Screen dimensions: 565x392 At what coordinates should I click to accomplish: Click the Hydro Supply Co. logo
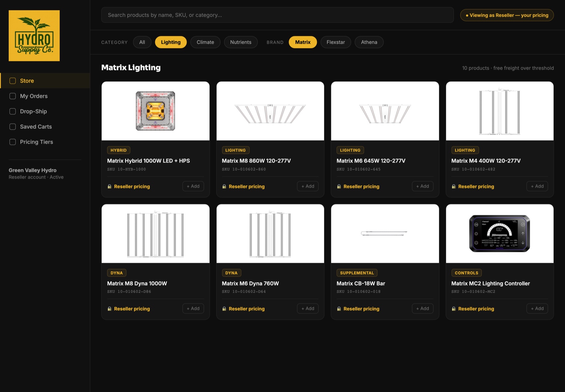[34, 36]
